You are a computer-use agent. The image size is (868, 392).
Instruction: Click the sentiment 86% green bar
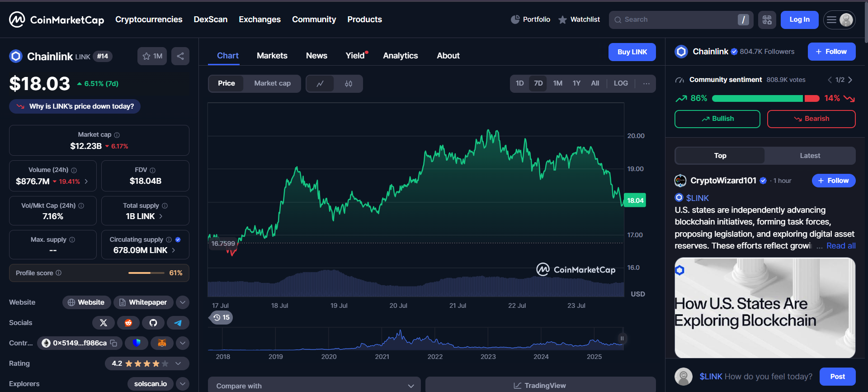coord(757,99)
